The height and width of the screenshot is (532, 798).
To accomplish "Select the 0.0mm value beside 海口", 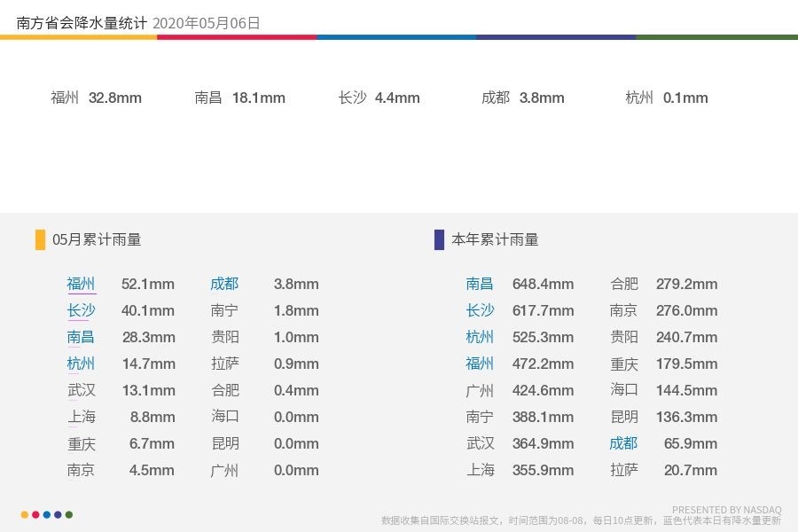I will tap(296, 417).
